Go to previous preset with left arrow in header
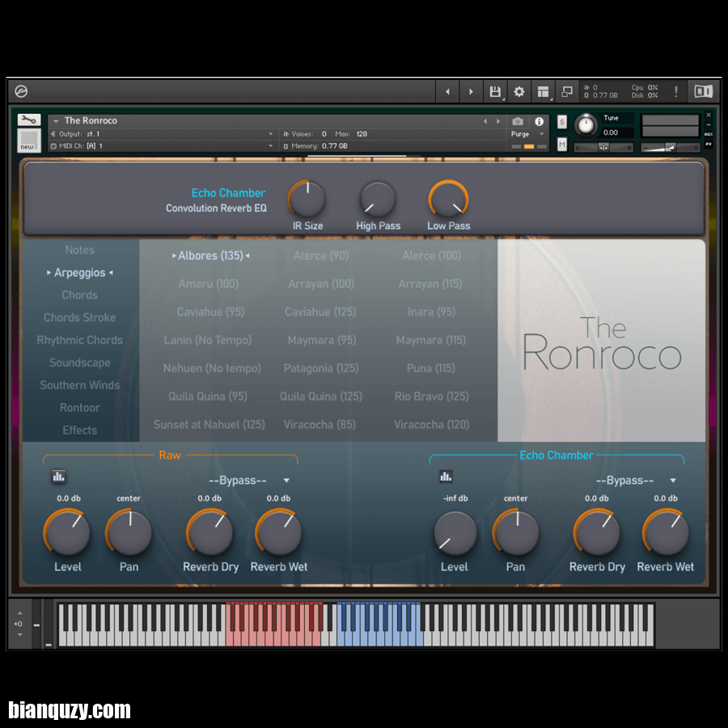 click(447, 91)
